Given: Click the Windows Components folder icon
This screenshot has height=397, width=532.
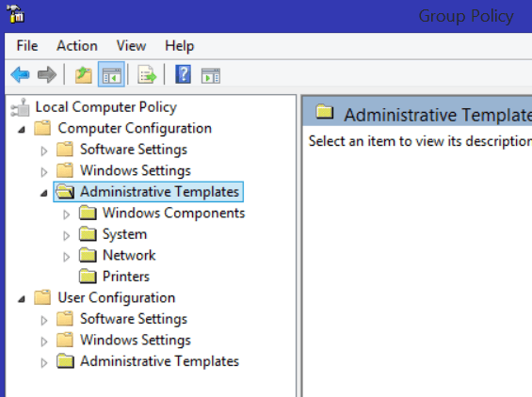Looking at the screenshot, I should point(88,213).
